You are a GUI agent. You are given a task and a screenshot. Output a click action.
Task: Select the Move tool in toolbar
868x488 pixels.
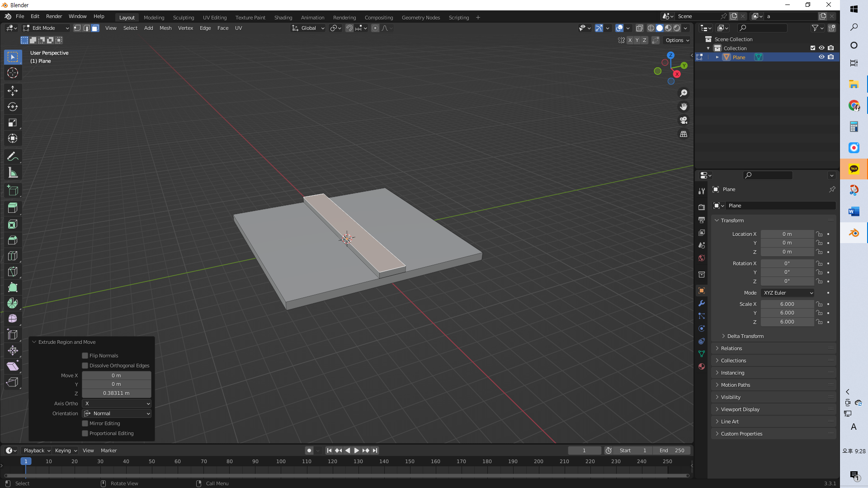click(x=13, y=91)
